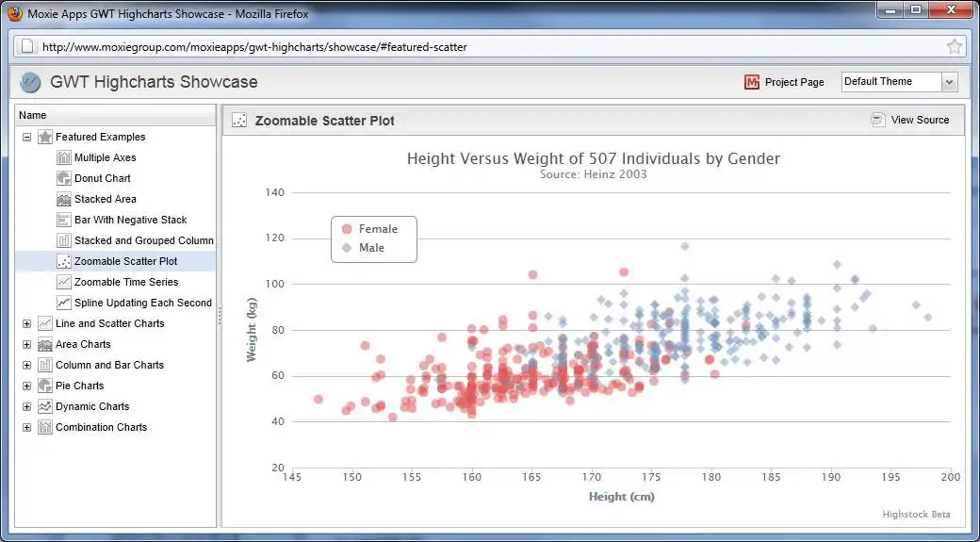Click the Combination Charts folder icon
980x542 pixels.
(x=45, y=427)
